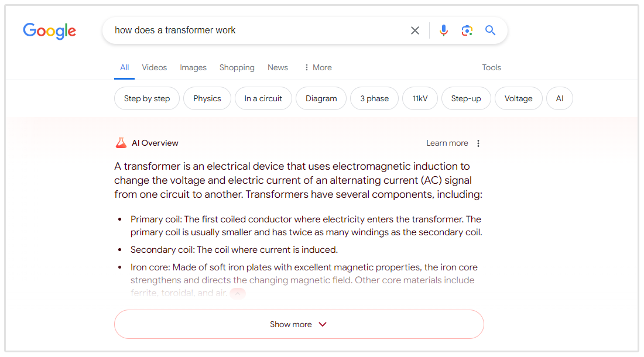This screenshot has height=357, width=644.
Task: Follow the 'Learn more' link
Action: [447, 143]
